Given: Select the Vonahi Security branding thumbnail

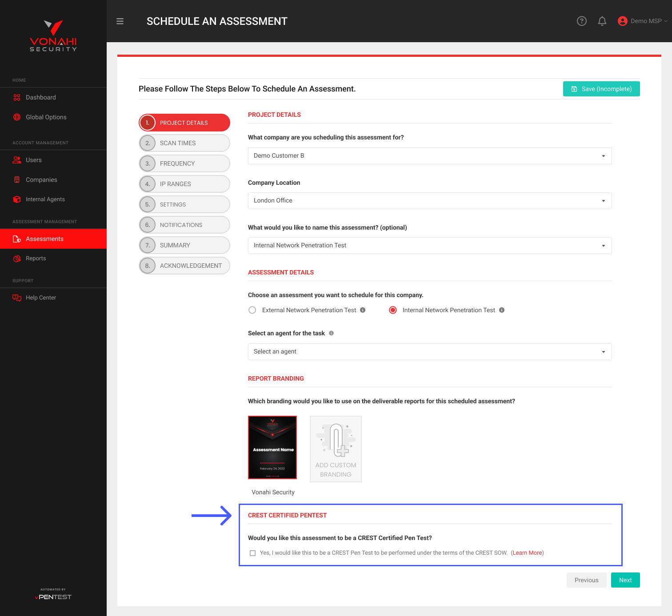Looking at the screenshot, I should [x=272, y=448].
